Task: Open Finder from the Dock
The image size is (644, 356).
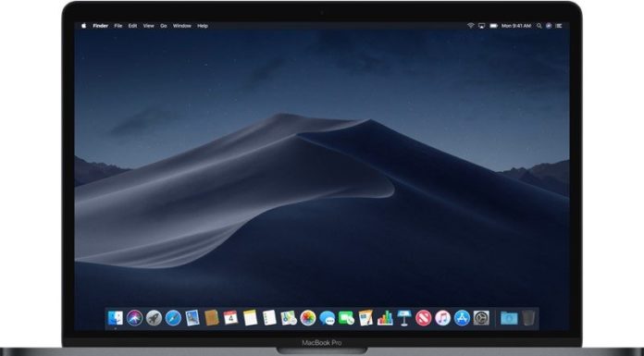Action: [116, 318]
